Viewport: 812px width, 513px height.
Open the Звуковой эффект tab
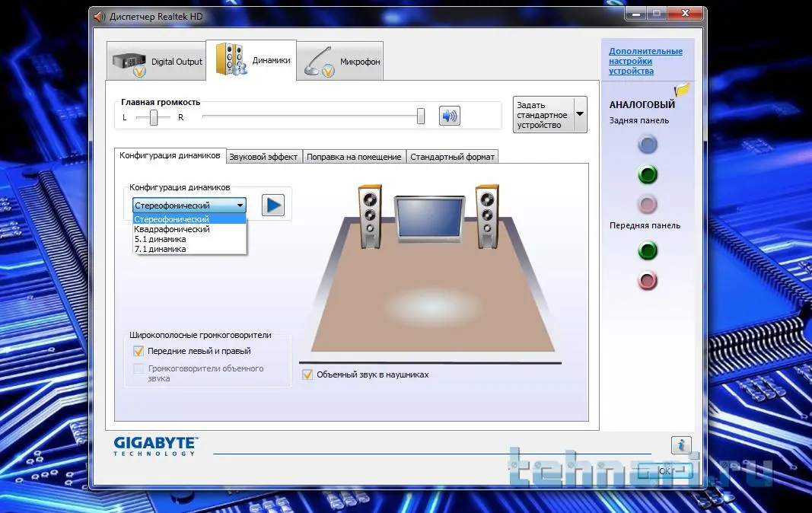click(263, 157)
